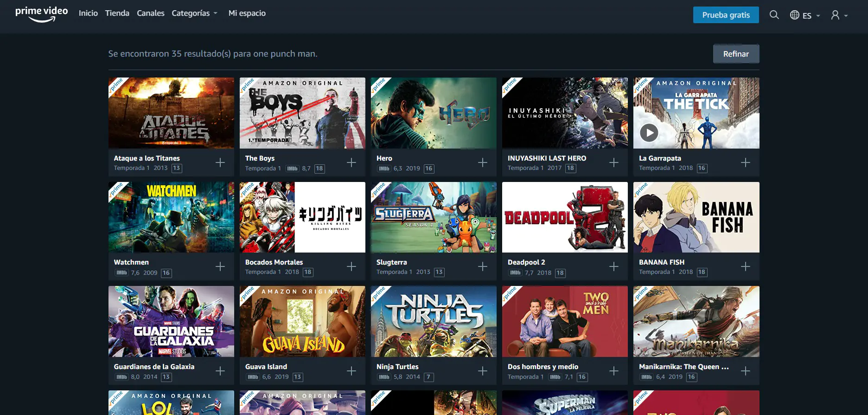Expand the Categorías dropdown
Image resolution: width=868 pixels, height=415 pixels.
(194, 13)
